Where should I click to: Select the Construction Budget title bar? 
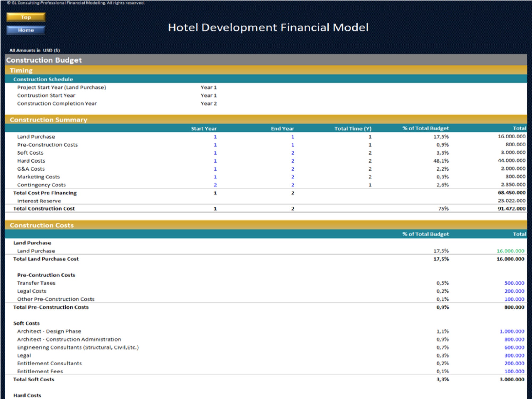click(44, 60)
